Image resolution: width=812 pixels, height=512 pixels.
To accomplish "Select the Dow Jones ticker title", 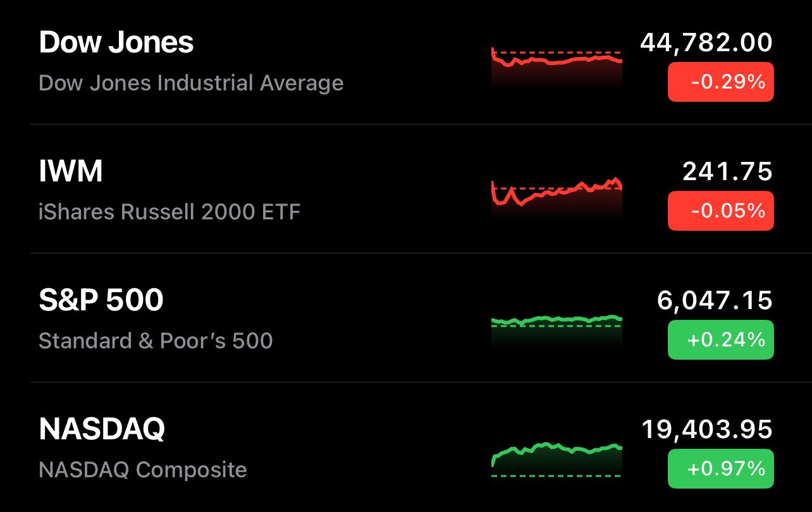I will (116, 43).
